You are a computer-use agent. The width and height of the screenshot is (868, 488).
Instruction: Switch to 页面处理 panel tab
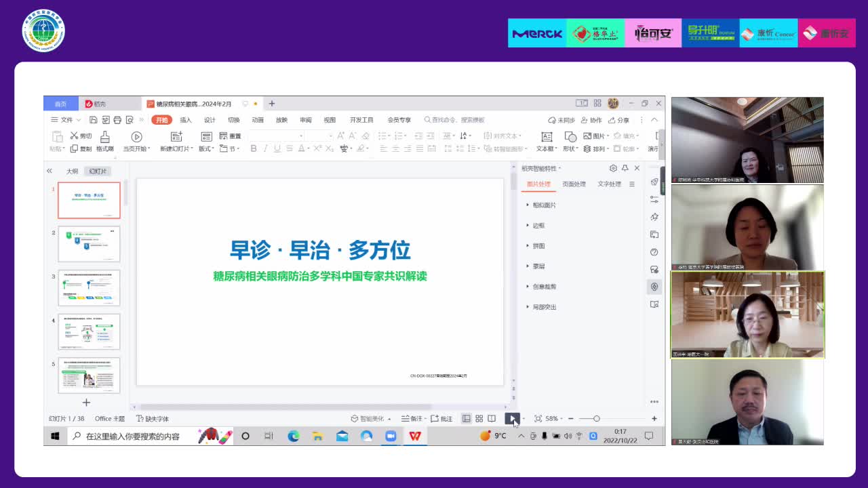tap(574, 184)
